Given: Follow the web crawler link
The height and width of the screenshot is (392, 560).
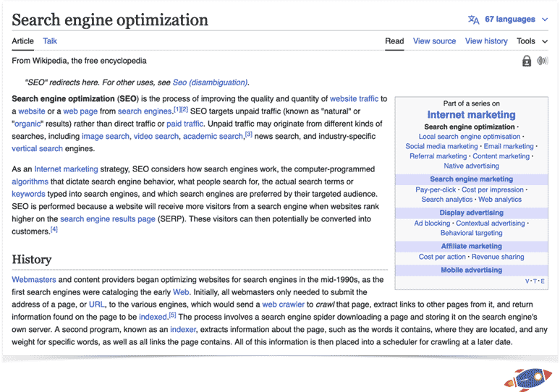Looking at the screenshot, I should pos(283,304).
